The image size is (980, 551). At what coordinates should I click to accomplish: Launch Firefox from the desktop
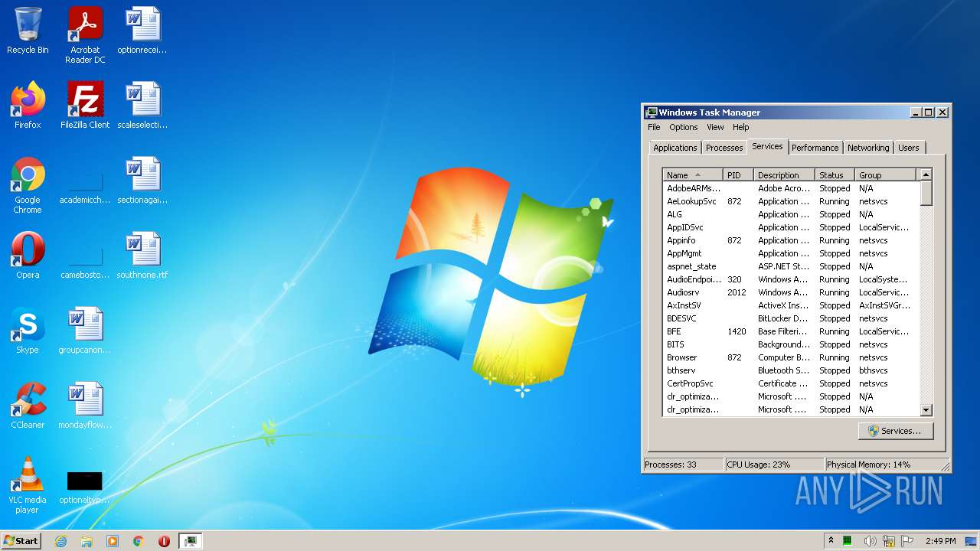click(28, 106)
